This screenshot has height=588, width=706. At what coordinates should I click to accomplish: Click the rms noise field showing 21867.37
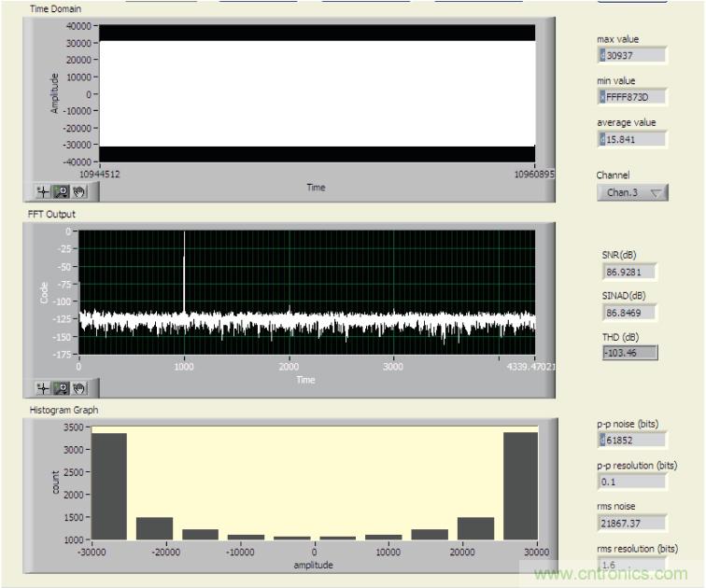[632, 524]
